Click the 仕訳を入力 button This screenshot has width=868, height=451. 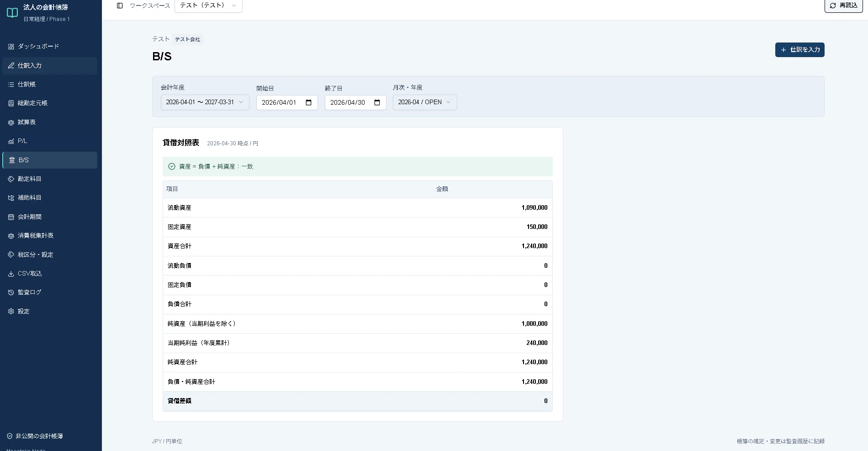(799, 50)
